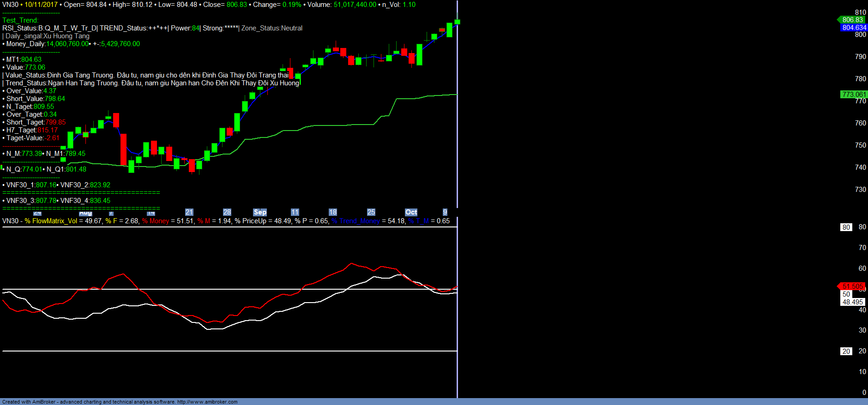Click the 18 date marker on the time axis
Image resolution: width=868 pixels, height=405 pixels.
332,212
